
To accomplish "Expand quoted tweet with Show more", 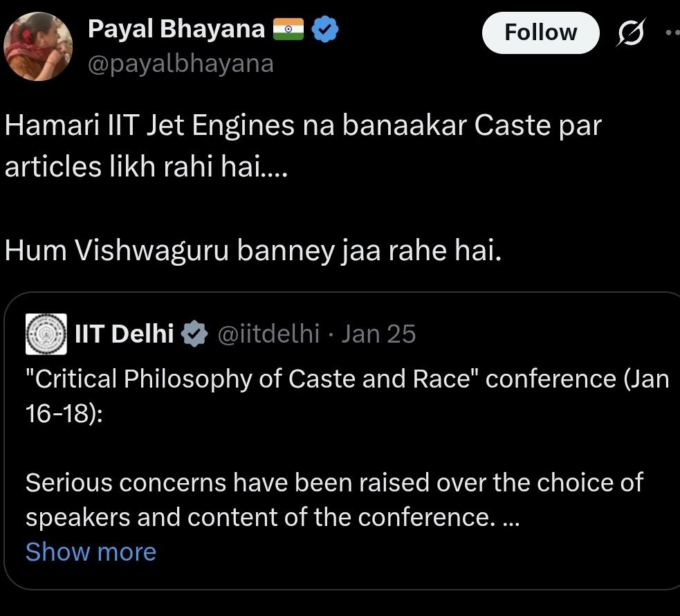I will coord(91,552).
